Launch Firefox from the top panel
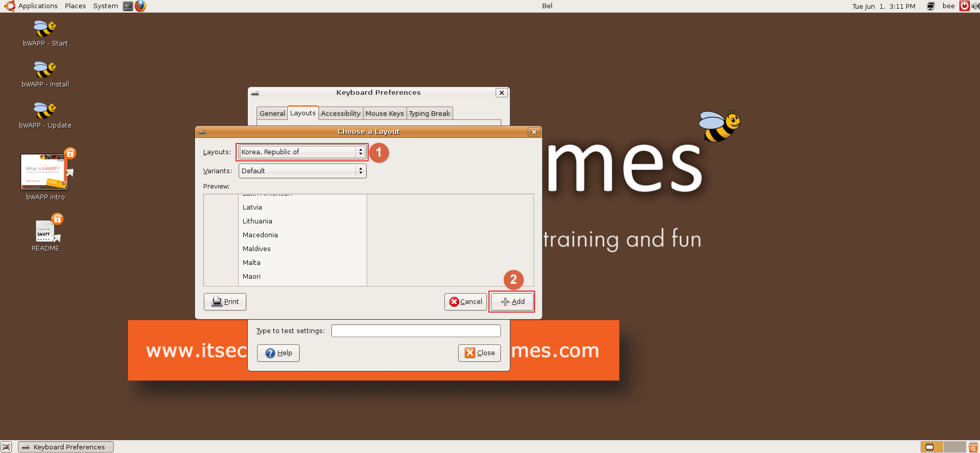The image size is (980, 453). click(x=140, y=6)
